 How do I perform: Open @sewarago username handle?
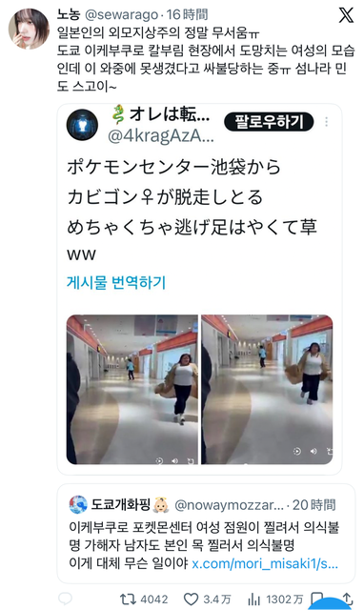[x=121, y=15]
